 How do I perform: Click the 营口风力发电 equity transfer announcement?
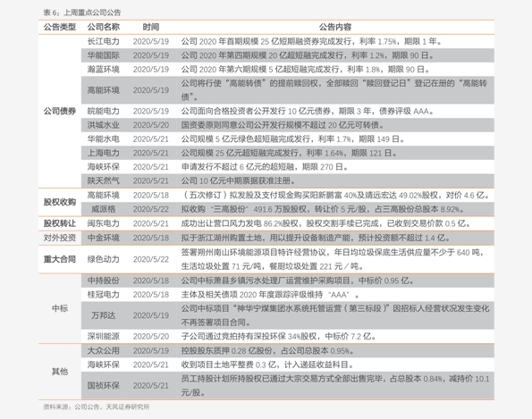326,223
